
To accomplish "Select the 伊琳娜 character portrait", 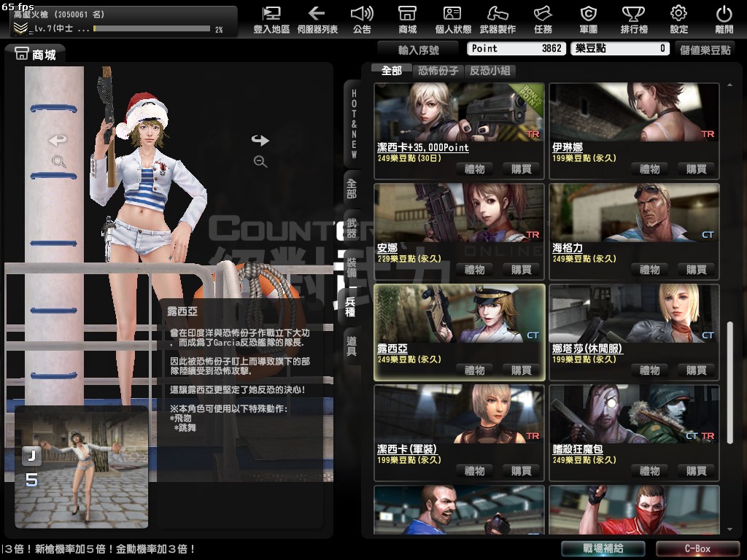I will click(634, 112).
